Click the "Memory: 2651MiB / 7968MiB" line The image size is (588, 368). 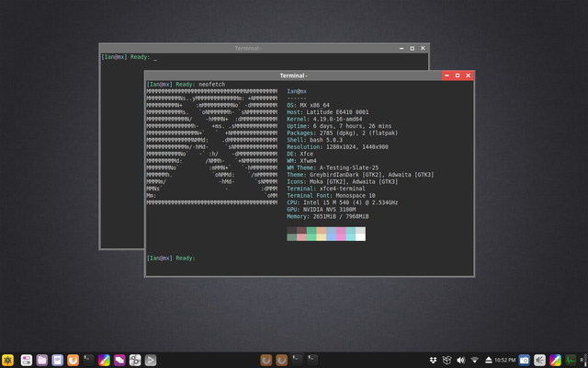point(328,217)
